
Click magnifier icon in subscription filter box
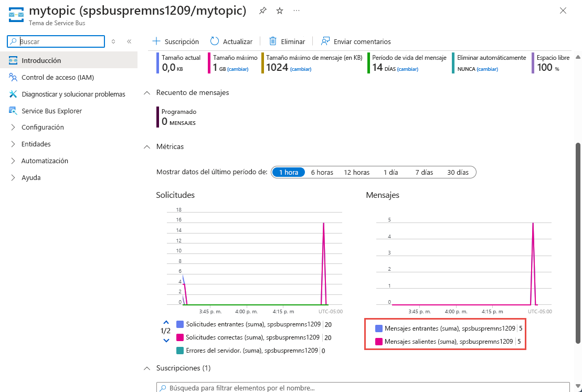pyautogui.click(x=163, y=388)
